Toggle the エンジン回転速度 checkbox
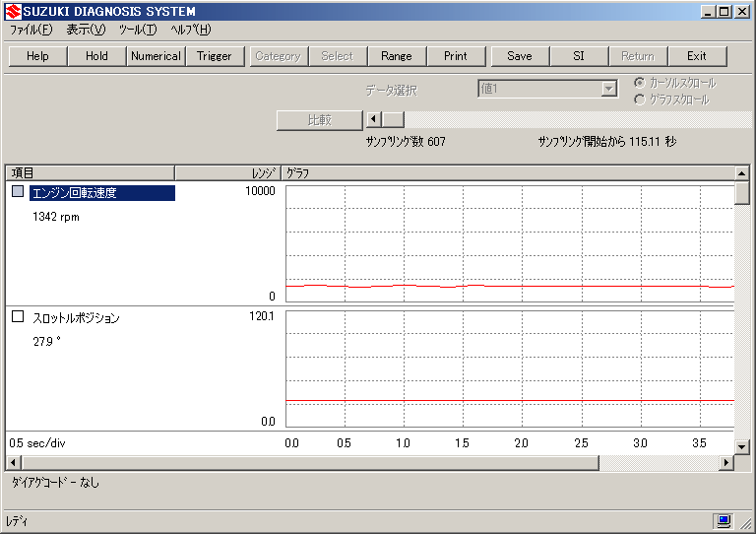The image size is (756, 534). [18, 193]
